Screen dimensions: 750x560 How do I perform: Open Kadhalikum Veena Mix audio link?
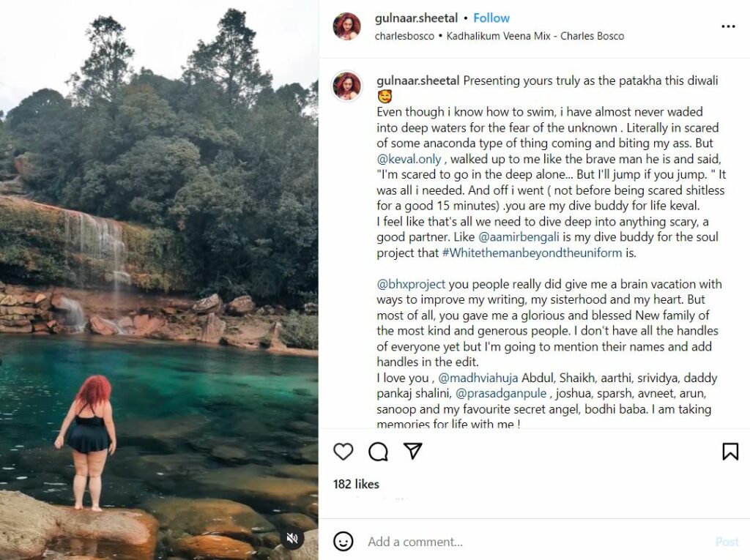pos(535,35)
